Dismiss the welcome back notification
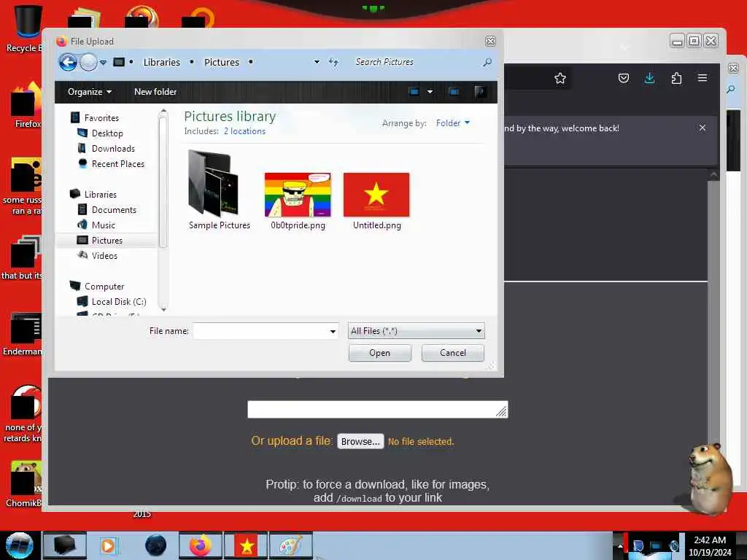 703,128
